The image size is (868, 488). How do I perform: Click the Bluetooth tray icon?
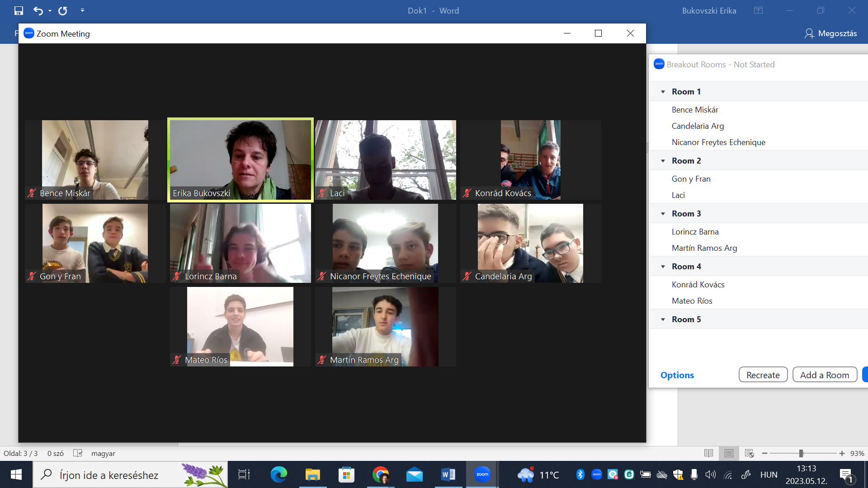click(580, 474)
